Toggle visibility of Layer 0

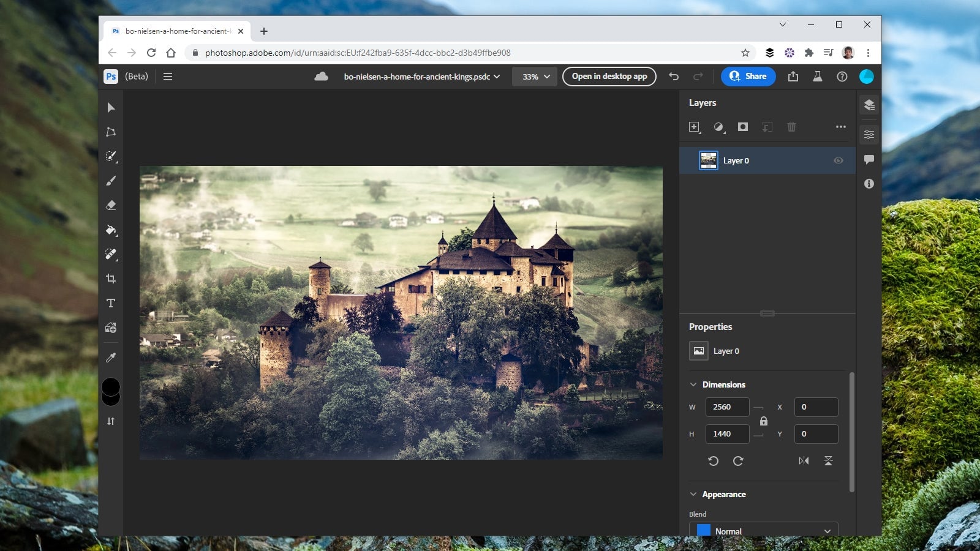[837, 160]
